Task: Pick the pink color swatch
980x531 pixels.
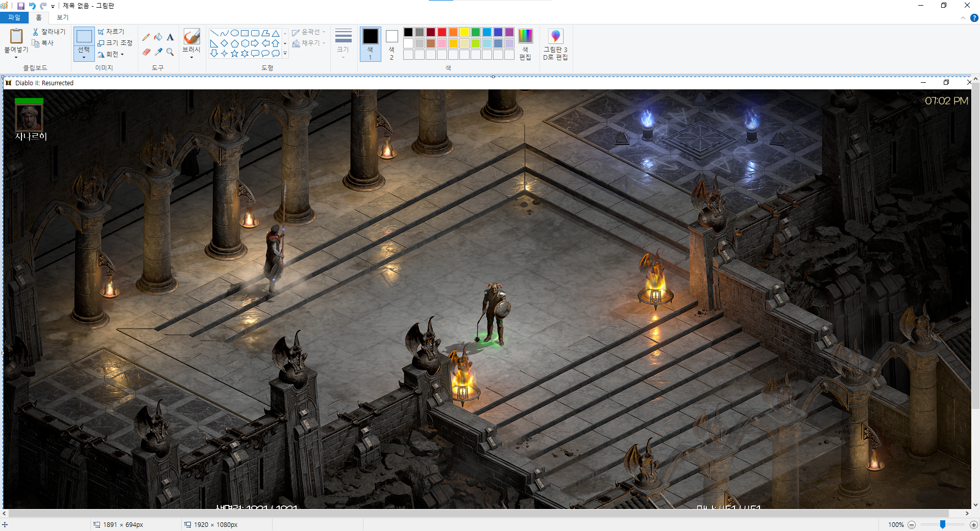Action: (x=442, y=43)
